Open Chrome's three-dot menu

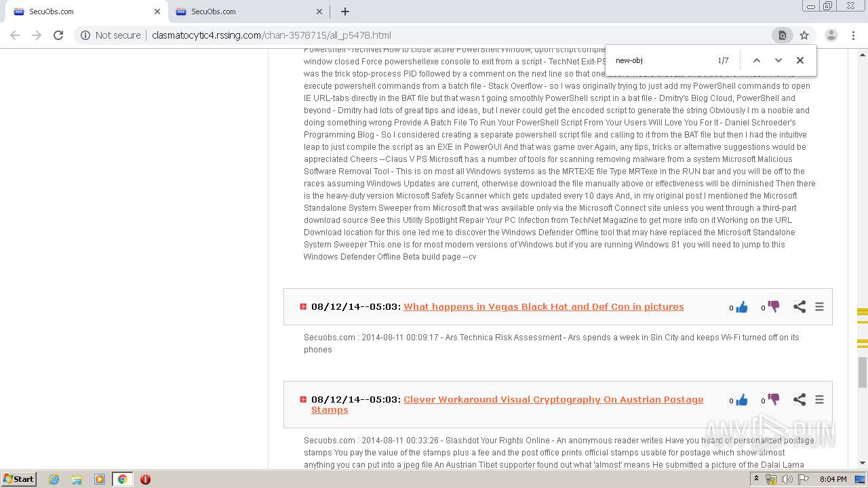[853, 35]
